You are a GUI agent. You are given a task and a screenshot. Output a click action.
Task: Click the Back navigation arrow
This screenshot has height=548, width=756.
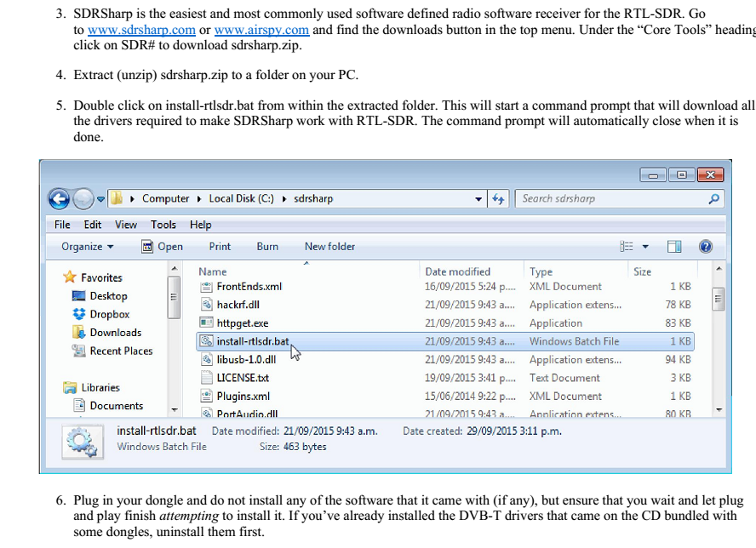click(x=58, y=198)
